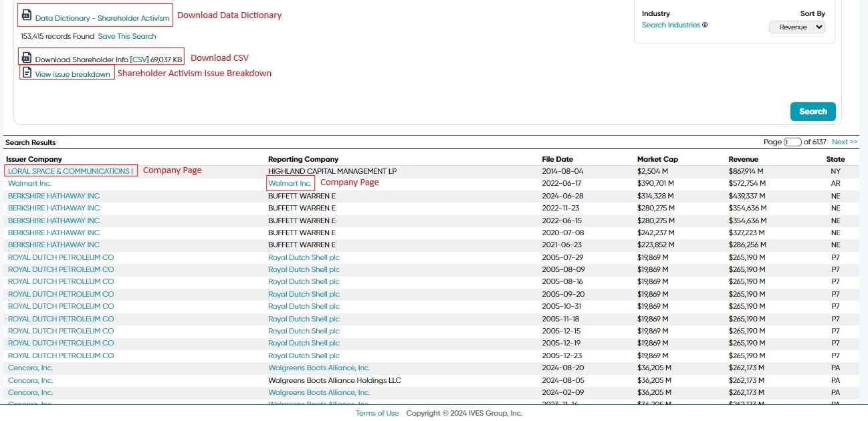
Task: Click the 2022-06-17 file date
Action: pos(562,183)
